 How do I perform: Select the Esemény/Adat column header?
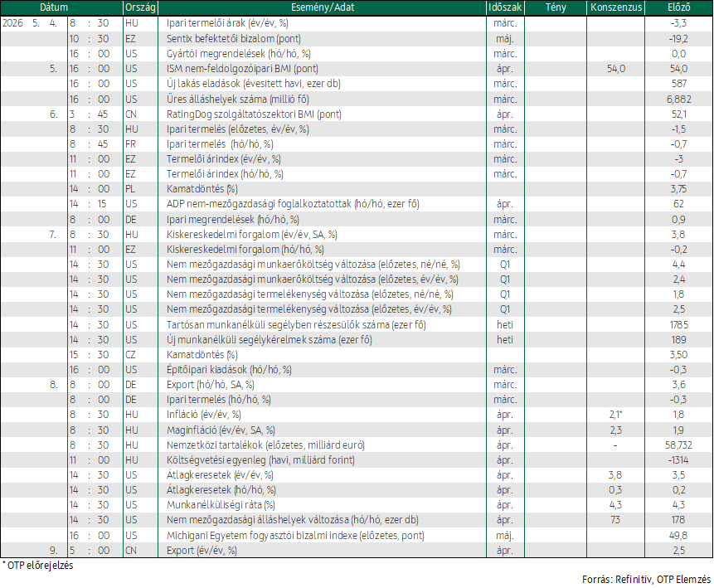tap(322, 7)
